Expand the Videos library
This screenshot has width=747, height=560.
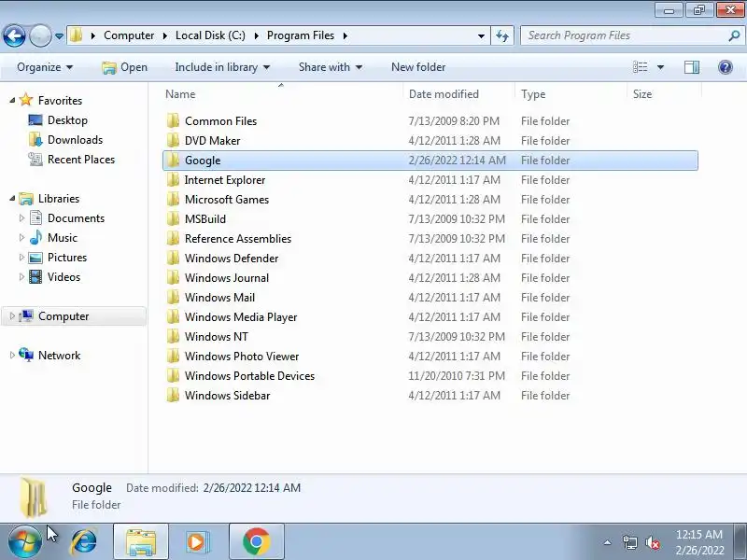21,276
